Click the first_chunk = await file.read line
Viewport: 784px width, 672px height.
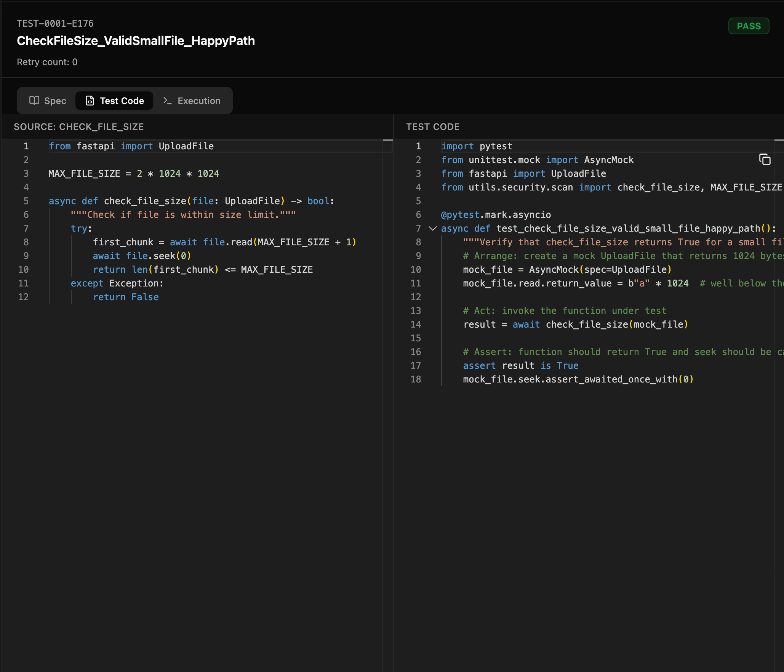[x=225, y=242]
